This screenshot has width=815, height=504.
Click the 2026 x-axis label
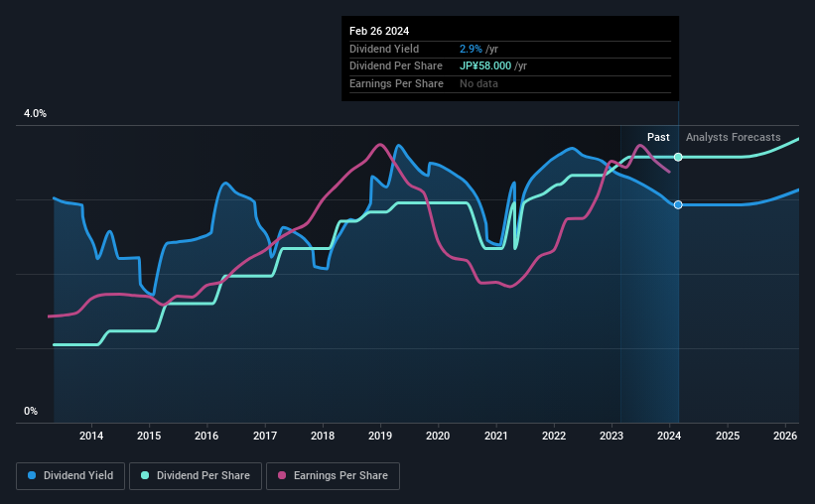pyautogui.click(x=785, y=436)
